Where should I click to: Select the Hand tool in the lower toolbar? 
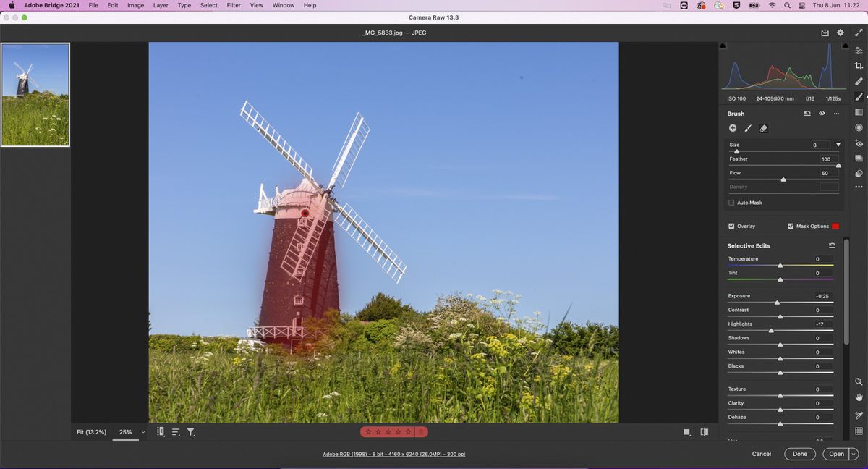click(x=859, y=397)
